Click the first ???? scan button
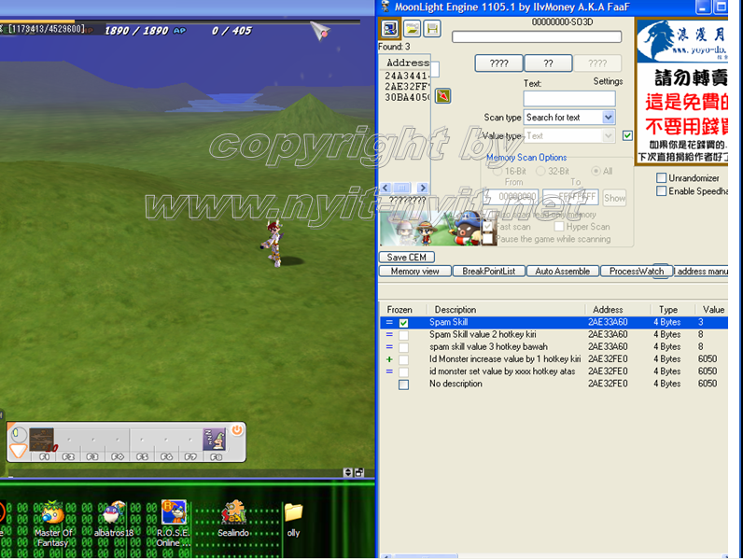This screenshot has width=743, height=560. coord(499,63)
